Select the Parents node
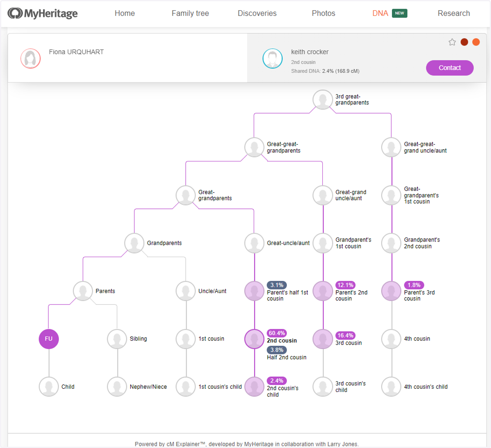The height and width of the screenshot is (448, 491). point(83,291)
